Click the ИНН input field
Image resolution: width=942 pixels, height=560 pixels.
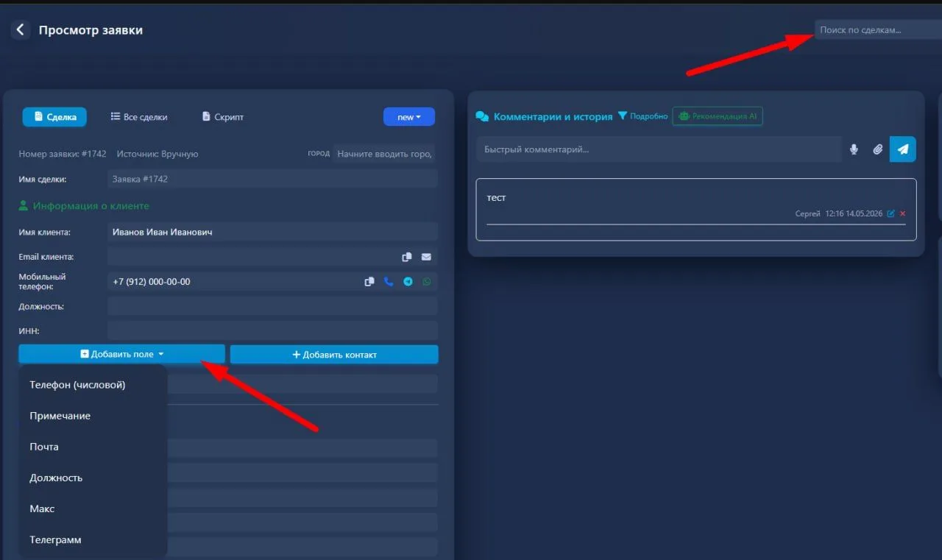tap(272, 330)
